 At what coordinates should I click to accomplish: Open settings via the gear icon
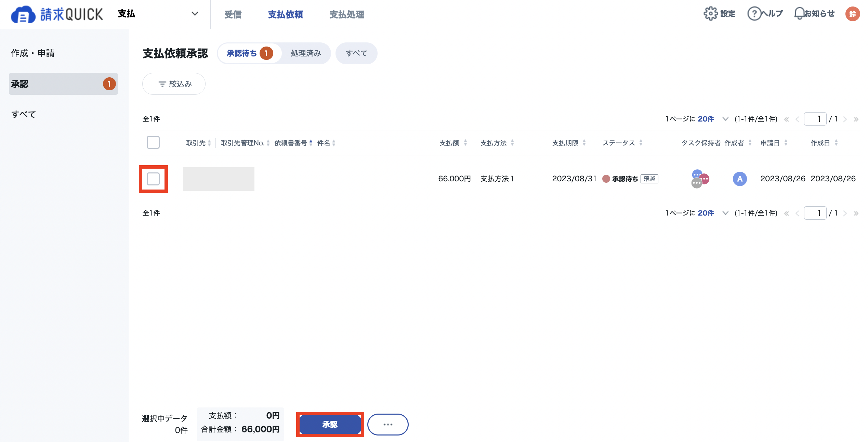click(710, 14)
